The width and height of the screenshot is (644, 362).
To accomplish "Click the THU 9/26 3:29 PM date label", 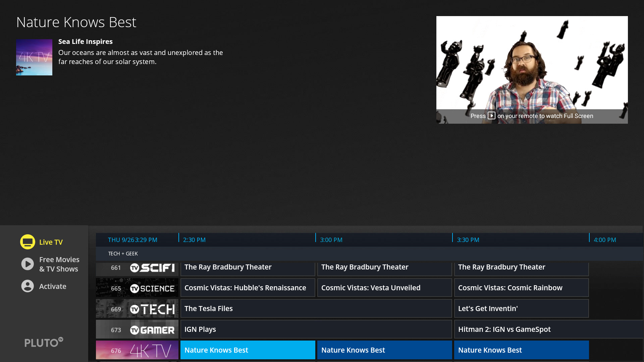I will [132, 240].
